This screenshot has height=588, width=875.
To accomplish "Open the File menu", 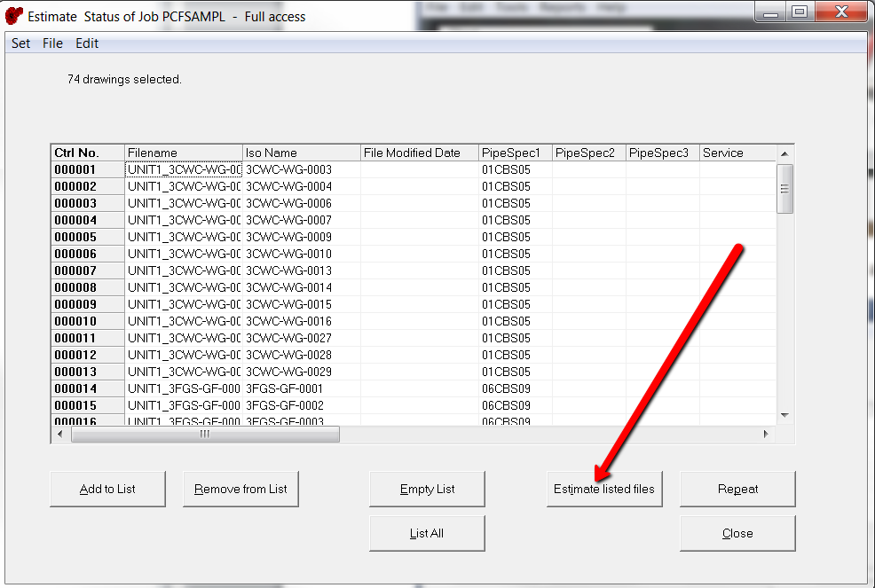I will (51, 43).
